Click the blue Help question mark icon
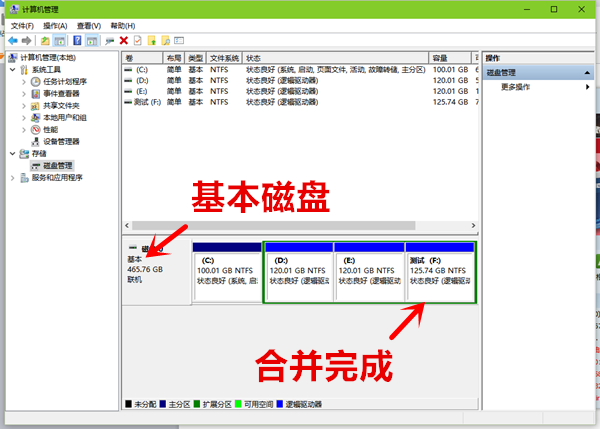600x429 pixels. [77, 41]
